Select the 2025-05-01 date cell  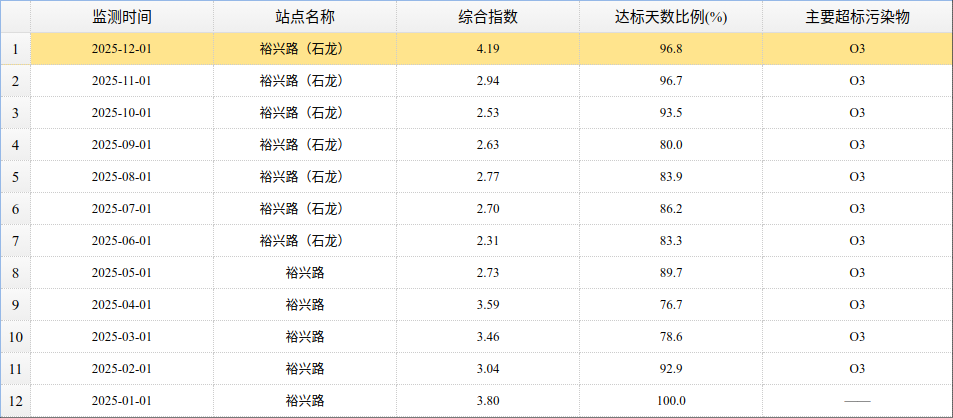pyautogui.click(x=122, y=273)
